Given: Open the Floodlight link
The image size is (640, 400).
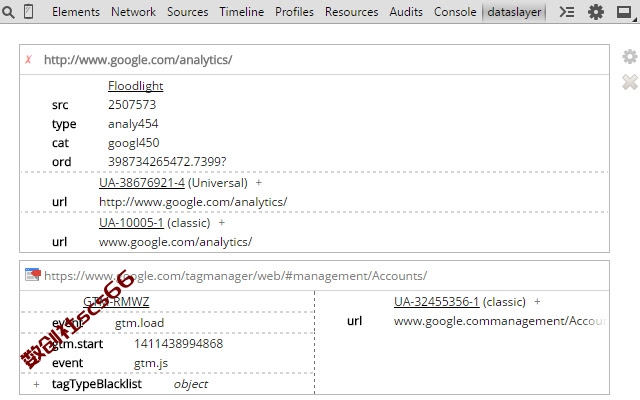Looking at the screenshot, I should (136, 86).
